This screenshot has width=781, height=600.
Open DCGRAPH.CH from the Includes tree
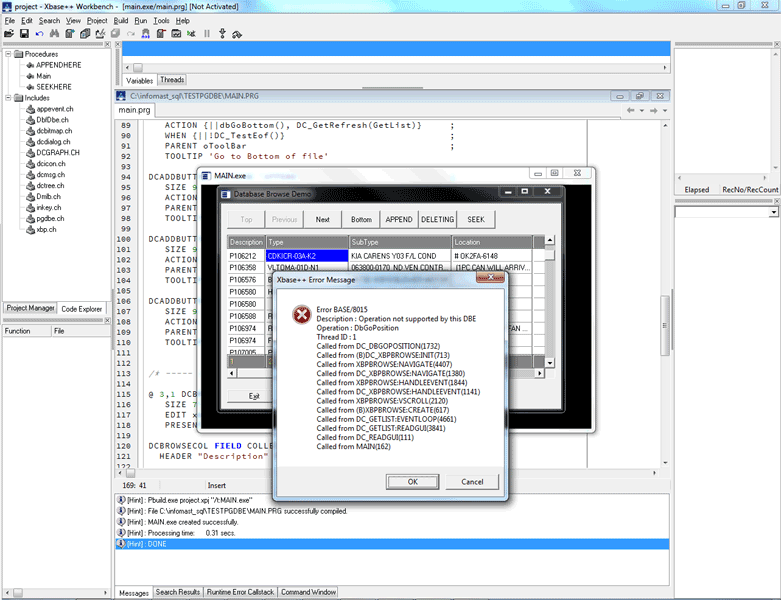tap(57, 153)
